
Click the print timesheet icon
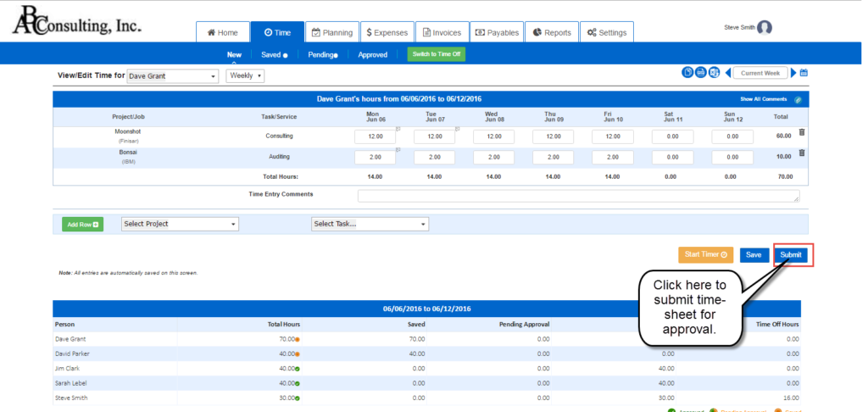pyautogui.click(x=700, y=73)
